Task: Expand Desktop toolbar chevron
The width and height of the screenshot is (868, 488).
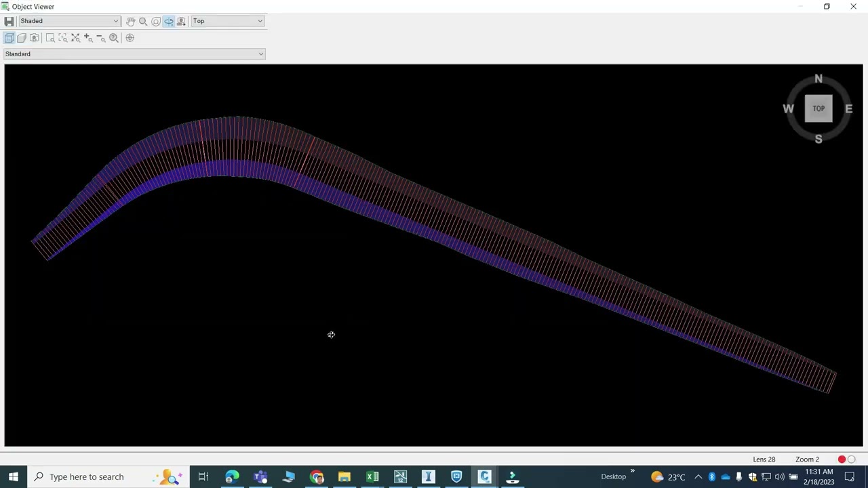Action: pos(632,471)
